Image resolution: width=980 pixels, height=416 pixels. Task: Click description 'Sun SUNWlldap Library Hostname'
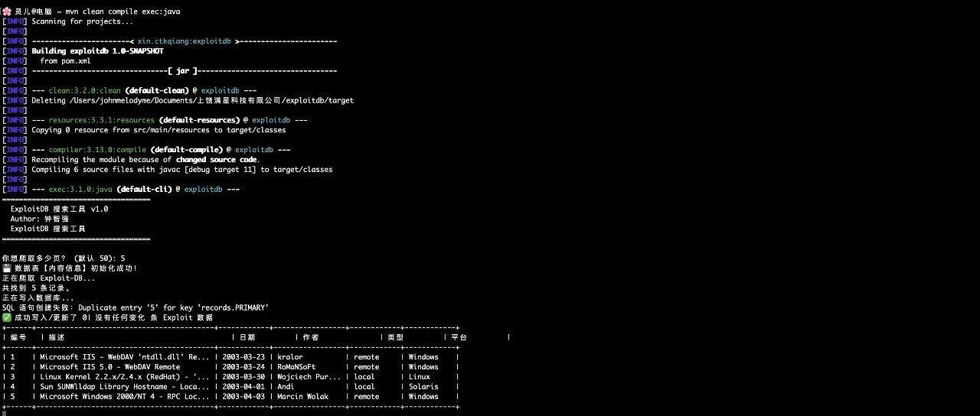(125, 387)
